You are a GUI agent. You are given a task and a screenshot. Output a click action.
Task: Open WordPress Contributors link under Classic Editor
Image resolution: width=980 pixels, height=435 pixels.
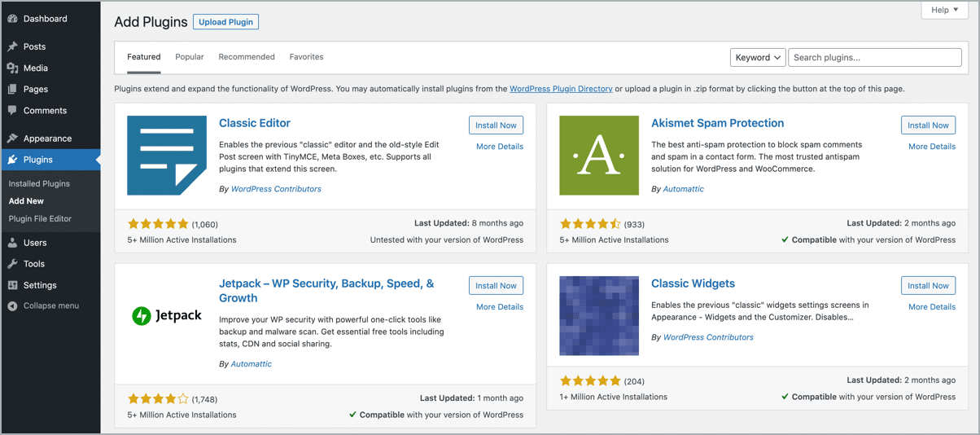[x=276, y=189]
